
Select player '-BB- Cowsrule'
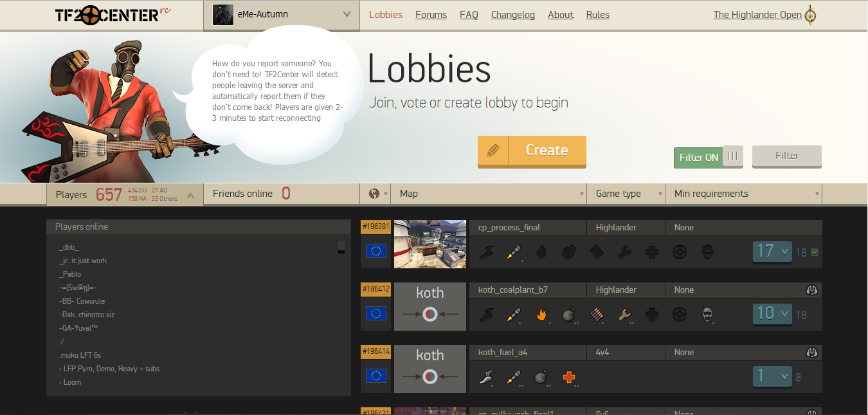(x=82, y=301)
